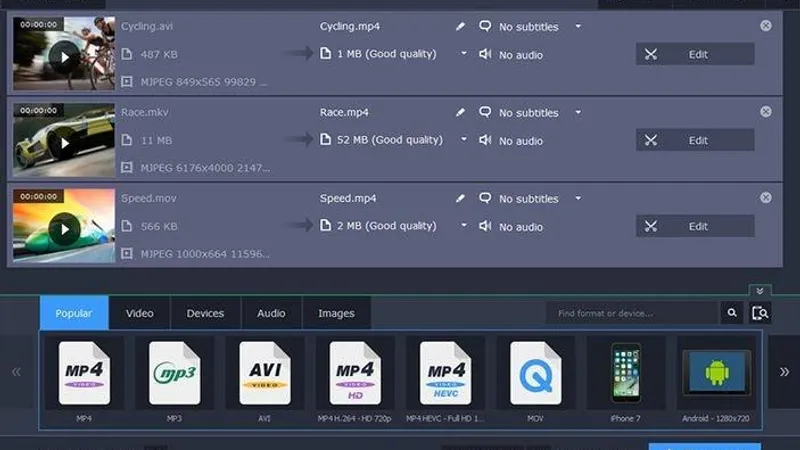Select the MP4 HEVC Full HD preset
Screen dimensions: 800x450
tap(446, 372)
